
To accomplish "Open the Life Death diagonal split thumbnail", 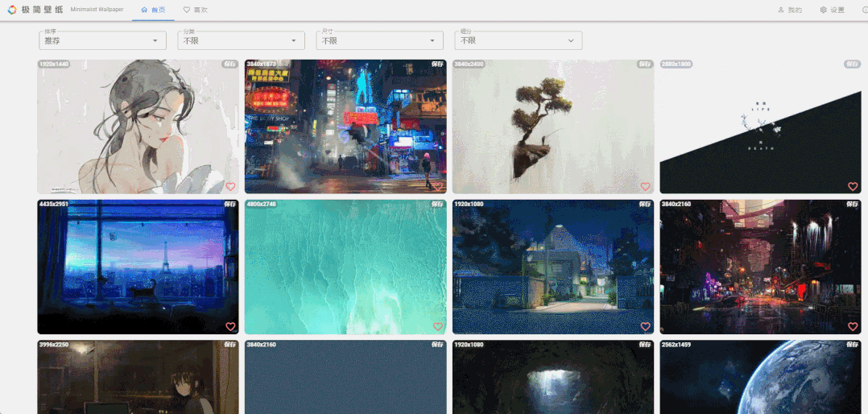I will pyautogui.click(x=761, y=126).
